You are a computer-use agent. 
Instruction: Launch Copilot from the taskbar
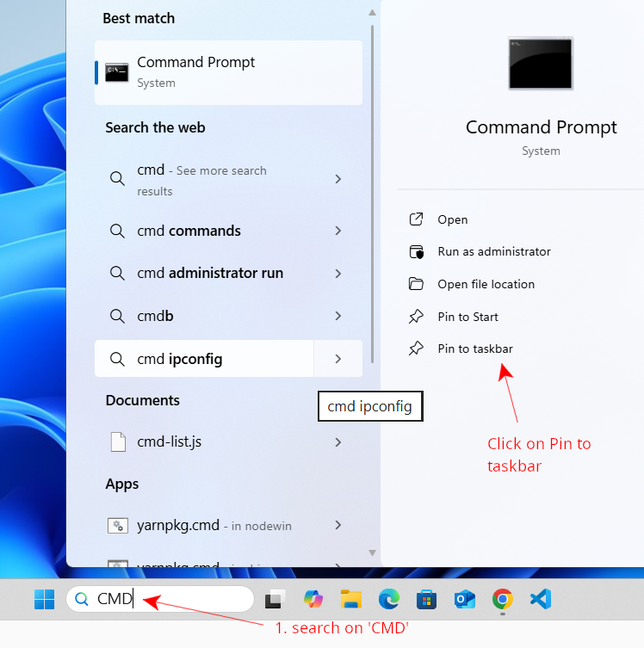(313, 599)
